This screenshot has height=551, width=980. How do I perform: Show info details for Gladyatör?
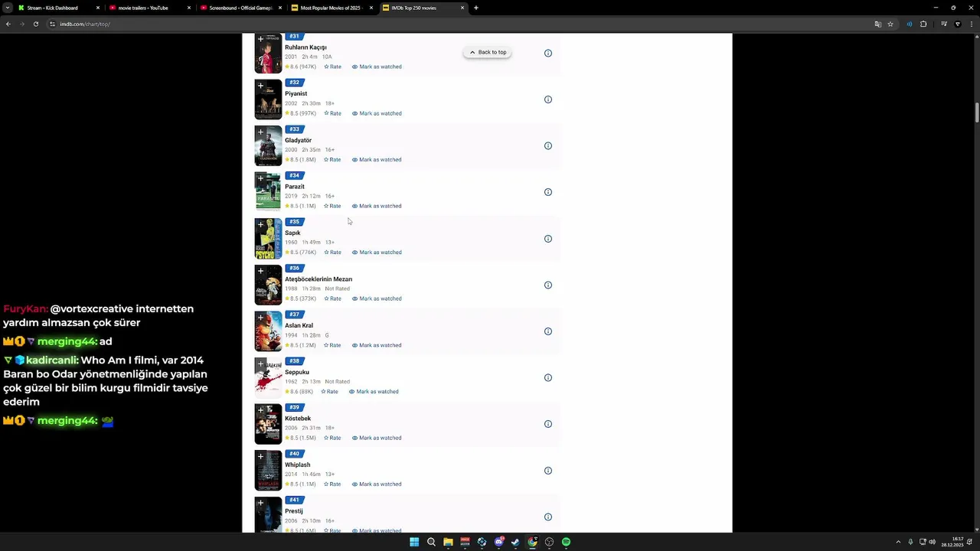click(548, 146)
